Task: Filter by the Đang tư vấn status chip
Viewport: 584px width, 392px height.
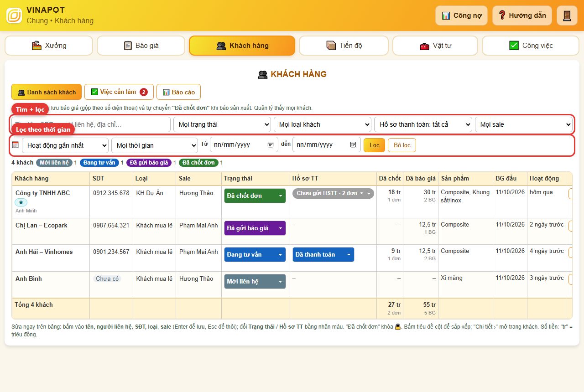Action: click(x=99, y=163)
